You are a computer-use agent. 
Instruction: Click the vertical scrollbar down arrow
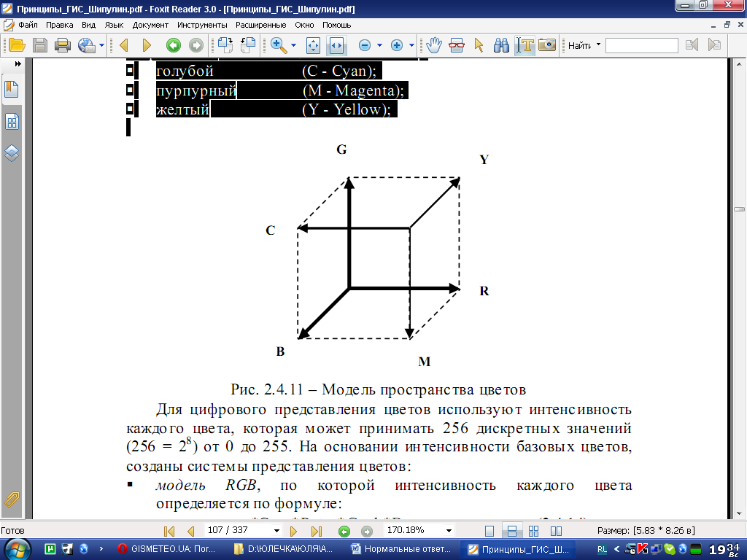740,514
